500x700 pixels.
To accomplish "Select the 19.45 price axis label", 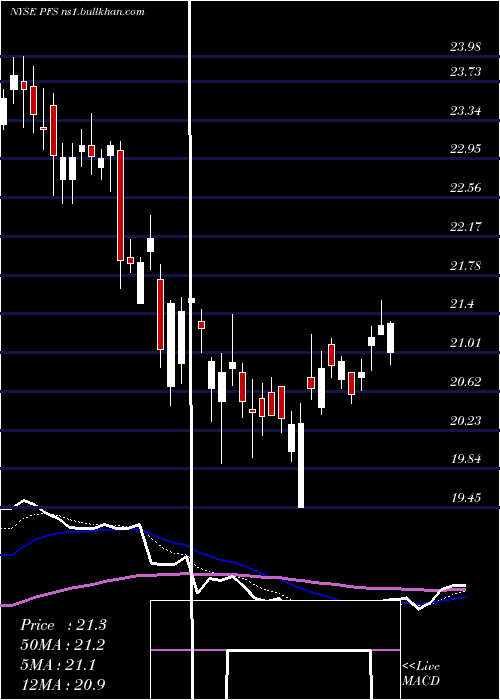I will [x=466, y=498].
